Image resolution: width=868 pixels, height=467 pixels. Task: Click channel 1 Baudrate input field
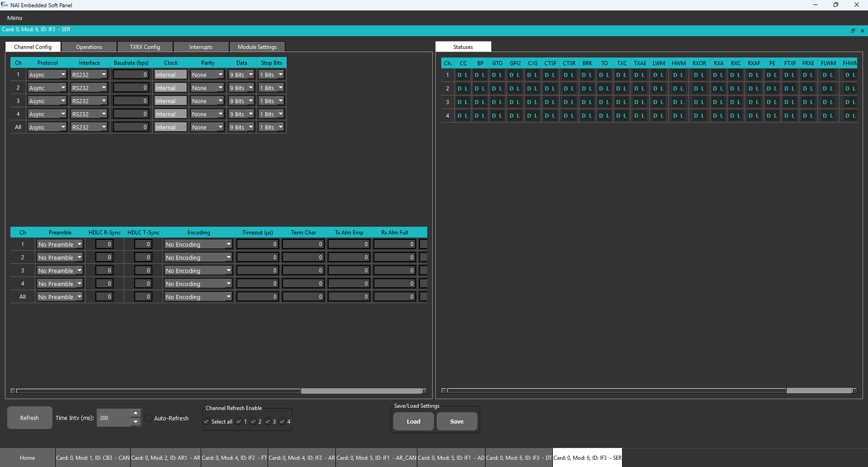pos(131,75)
